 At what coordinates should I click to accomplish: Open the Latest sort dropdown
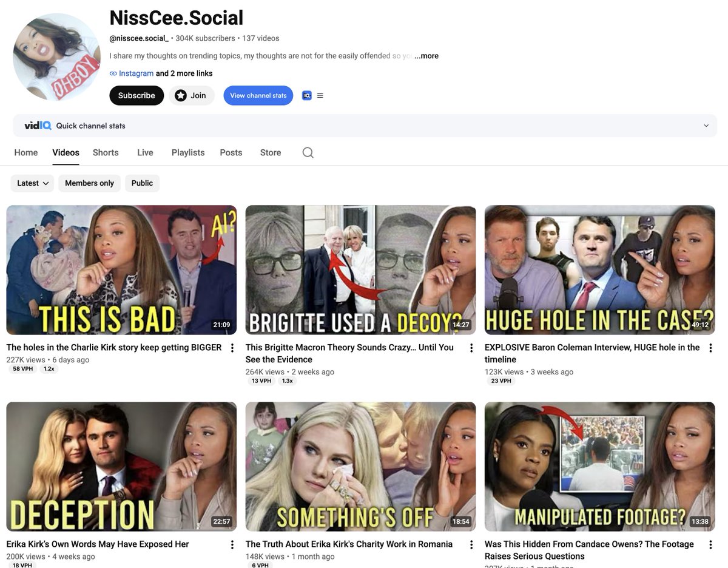33,183
